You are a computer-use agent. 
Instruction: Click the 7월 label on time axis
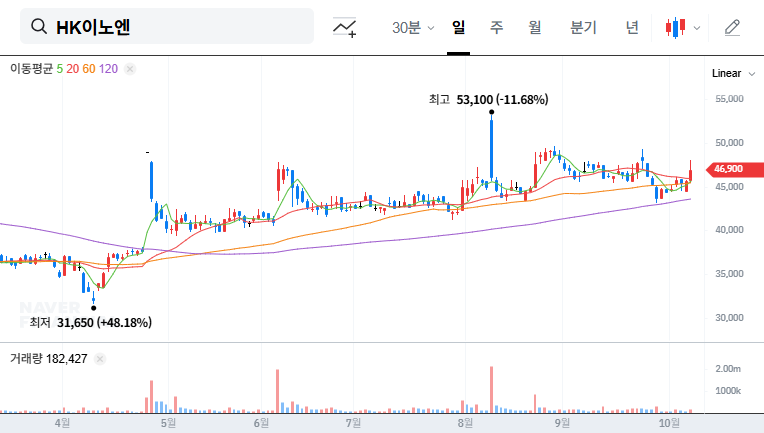click(353, 423)
